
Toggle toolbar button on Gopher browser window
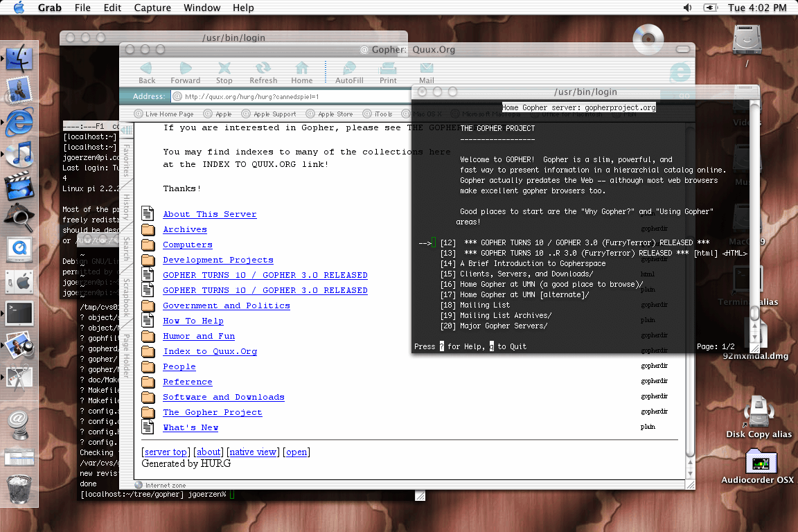coord(683,50)
